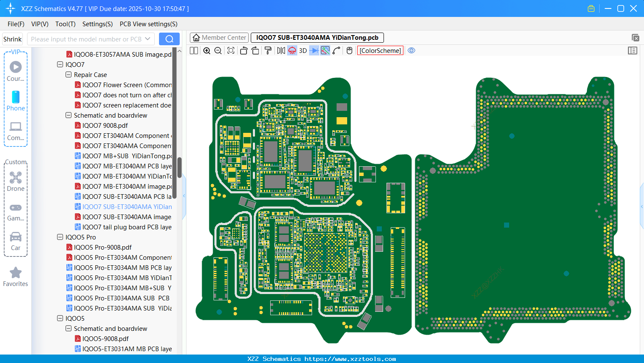Click the model number search field

(86, 39)
